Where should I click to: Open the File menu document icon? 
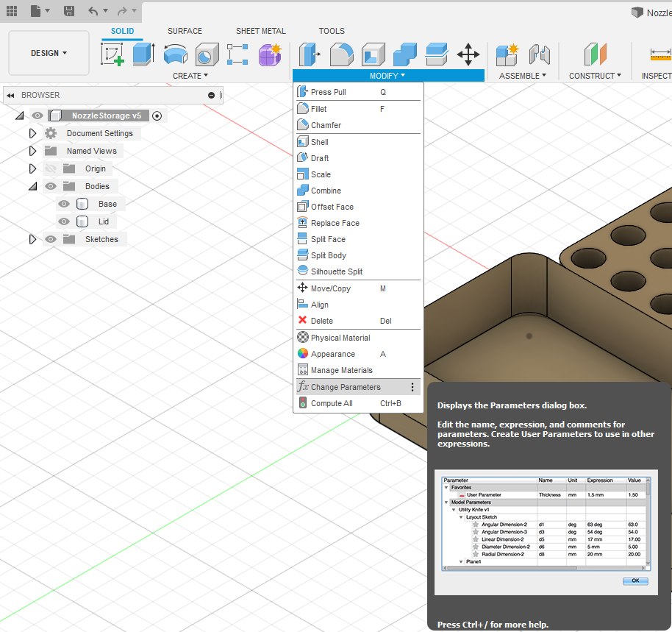click(36, 11)
